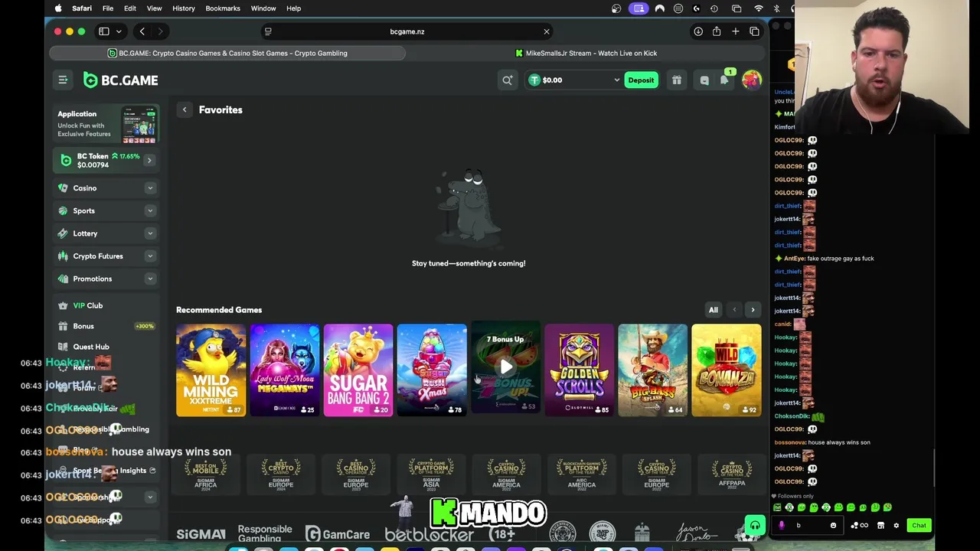The height and width of the screenshot is (551, 980).
Task: Open the Safari page settings icon
Action: coord(268,31)
